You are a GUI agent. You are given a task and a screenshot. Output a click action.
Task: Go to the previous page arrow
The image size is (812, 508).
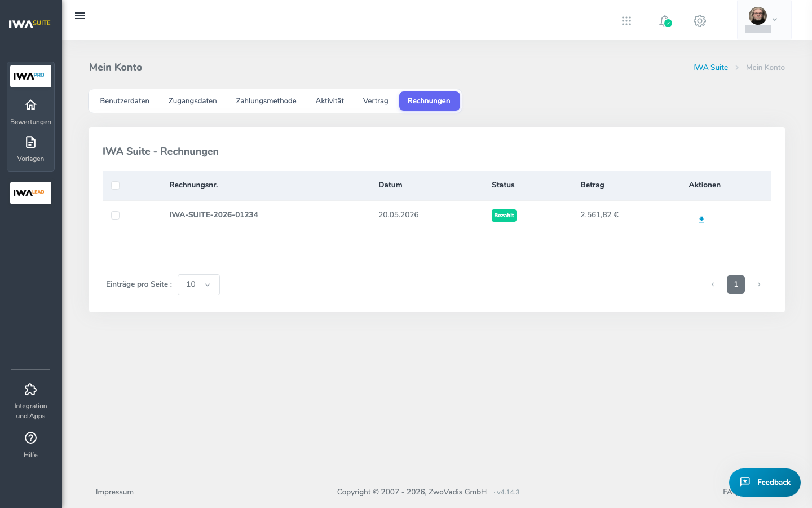(x=713, y=284)
